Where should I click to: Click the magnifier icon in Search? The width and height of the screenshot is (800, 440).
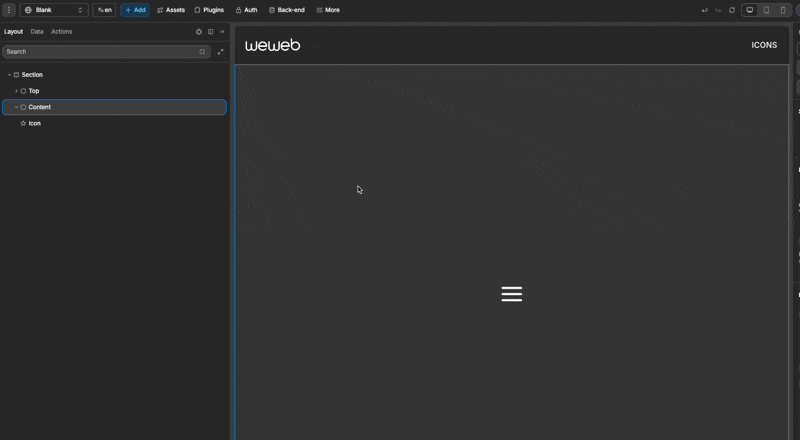point(203,52)
